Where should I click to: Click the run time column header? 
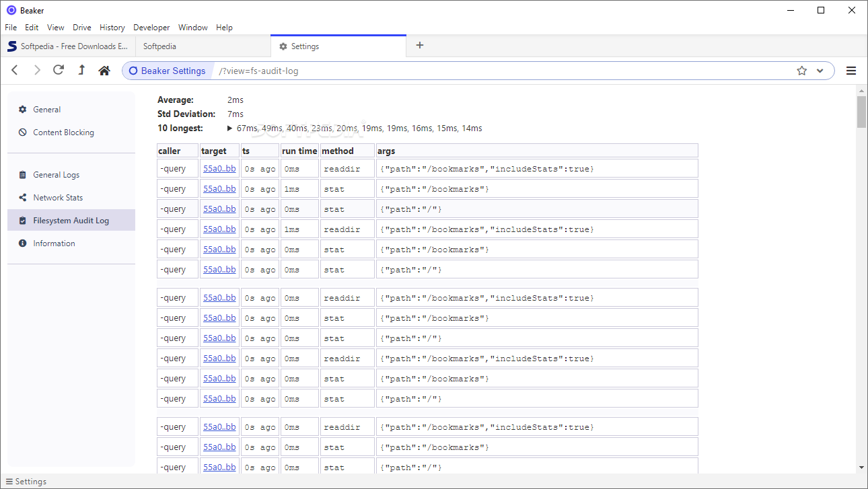click(x=299, y=151)
